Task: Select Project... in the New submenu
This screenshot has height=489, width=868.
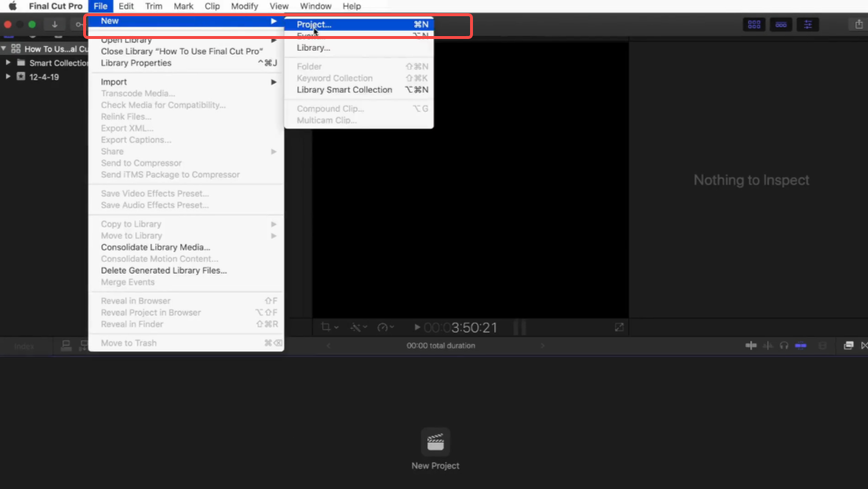Action: point(314,24)
